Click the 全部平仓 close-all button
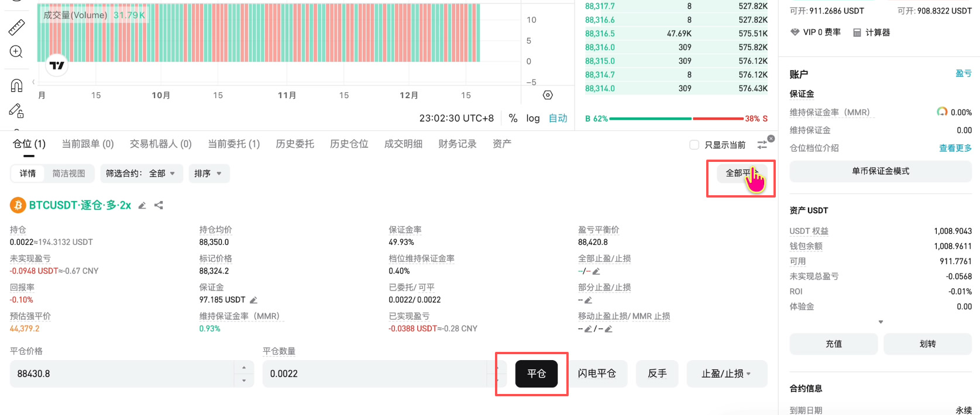Image resolution: width=980 pixels, height=415 pixels. click(742, 173)
